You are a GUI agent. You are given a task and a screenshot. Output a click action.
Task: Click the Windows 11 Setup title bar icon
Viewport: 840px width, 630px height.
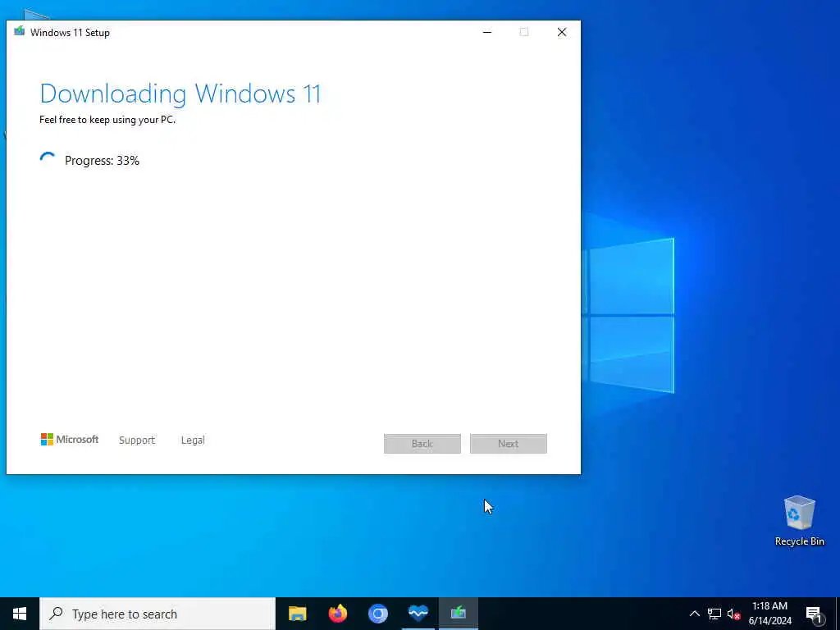pos(20,32)
